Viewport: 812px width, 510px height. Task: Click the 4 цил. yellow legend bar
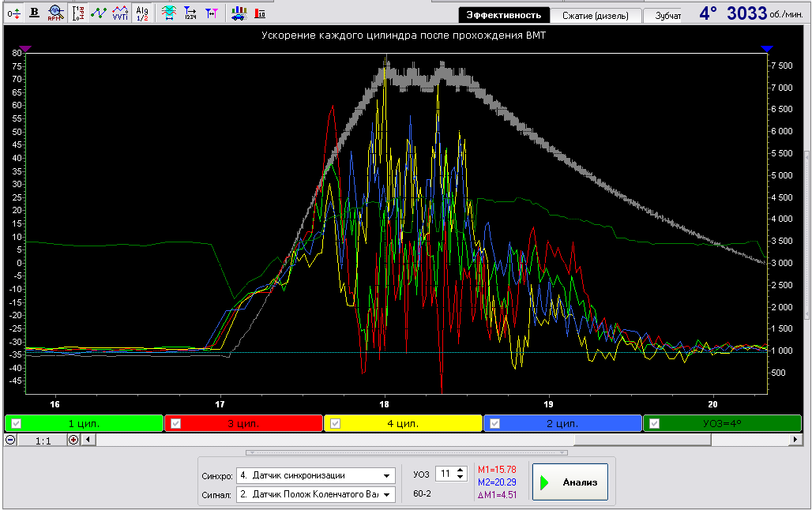(x=403, y=423)
